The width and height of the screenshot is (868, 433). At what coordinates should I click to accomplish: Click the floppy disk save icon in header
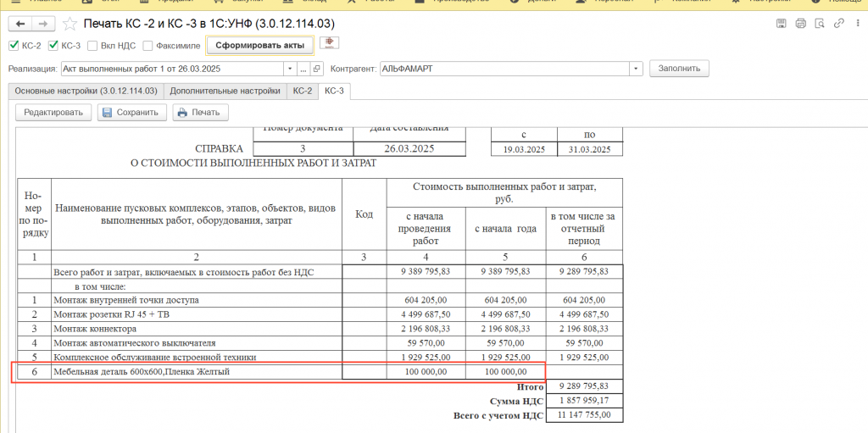point(782,23)
